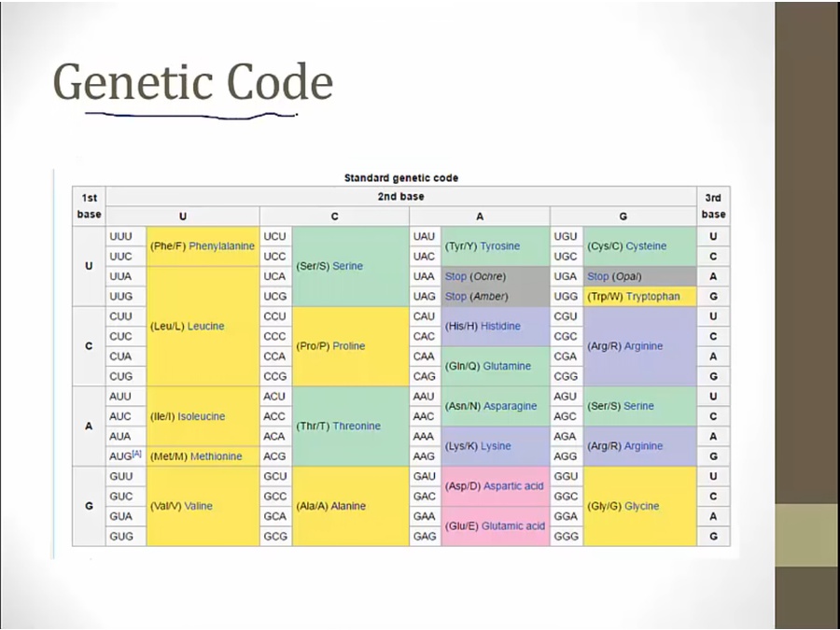840x630 pixels.
Task: Open the Aspartic acid link
Action: coord(511,486)
